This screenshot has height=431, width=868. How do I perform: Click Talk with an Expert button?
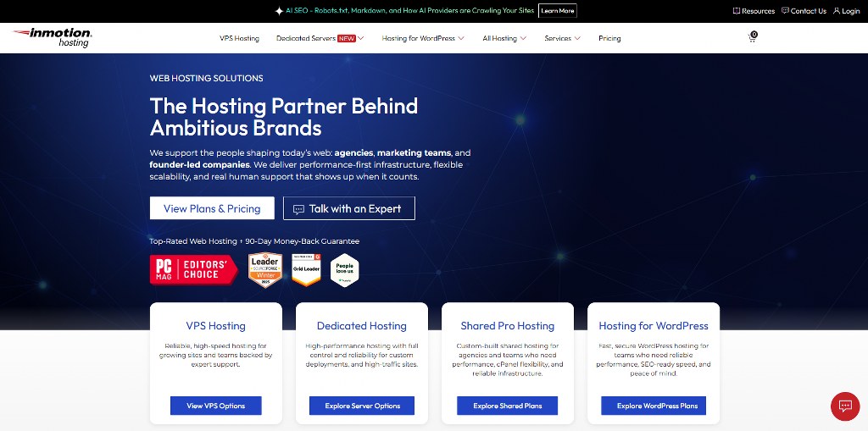click(348, 208)
